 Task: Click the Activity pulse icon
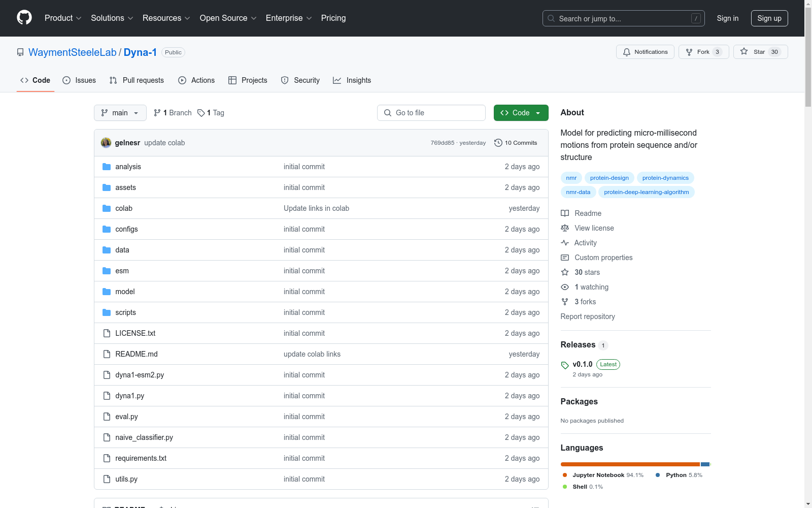pos(565,243)
